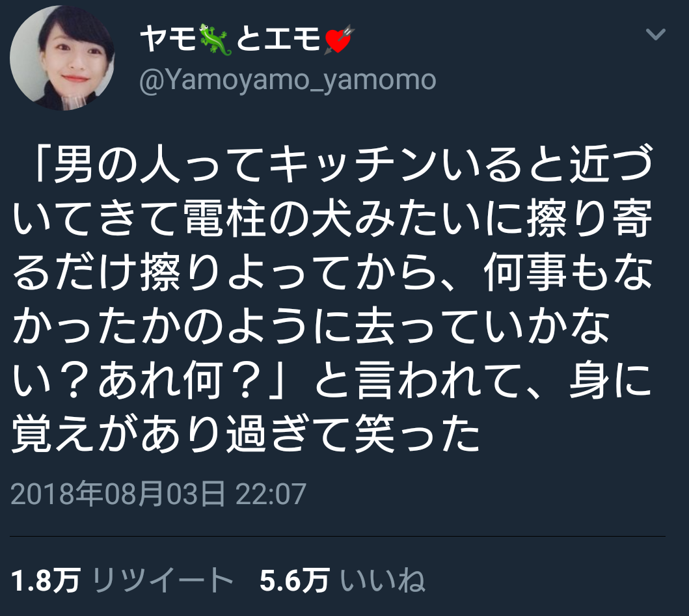The height and width of the screenshot is (616, 689).
Task: View the 1.8万 retweet count
Action: coord(46,580)
